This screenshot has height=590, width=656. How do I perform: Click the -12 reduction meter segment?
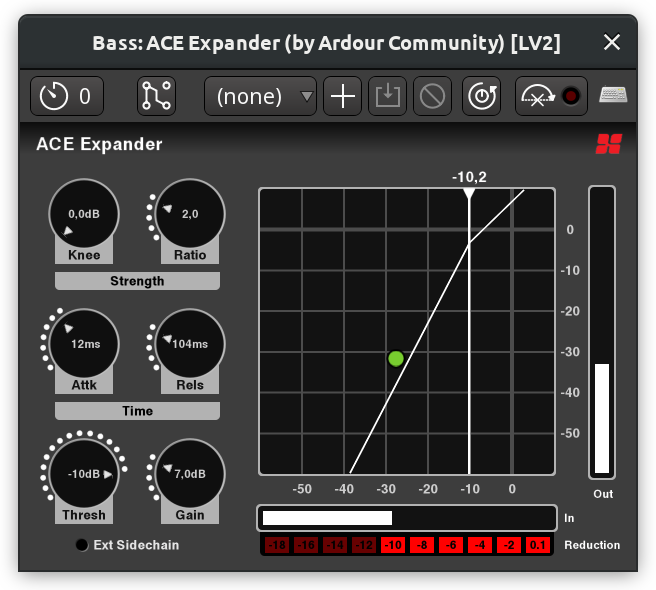coord(364,545)
